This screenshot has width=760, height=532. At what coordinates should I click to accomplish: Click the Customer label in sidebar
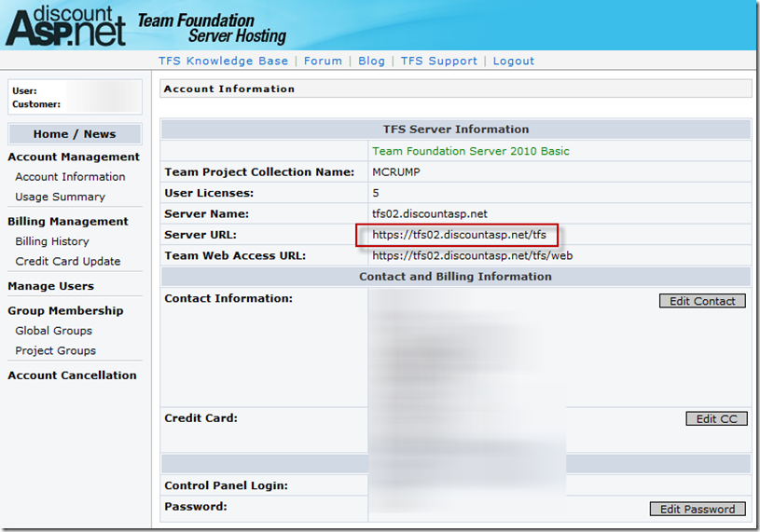[36, 104]
